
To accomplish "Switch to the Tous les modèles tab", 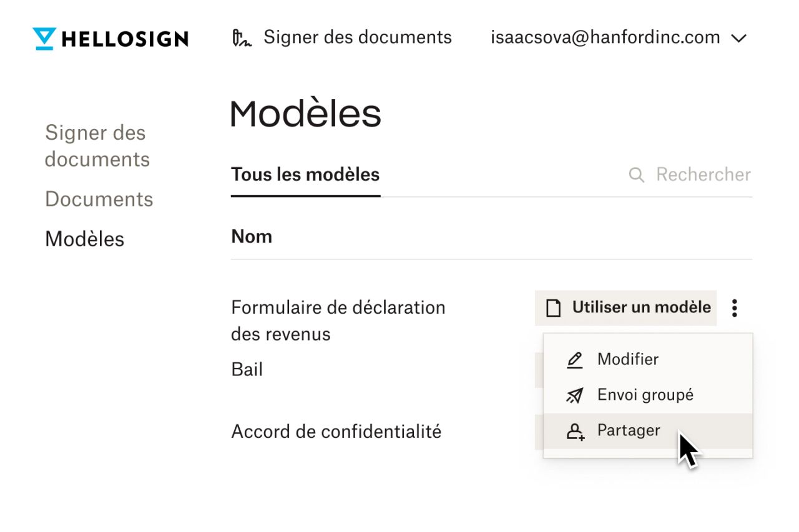I will click(305, 175).
